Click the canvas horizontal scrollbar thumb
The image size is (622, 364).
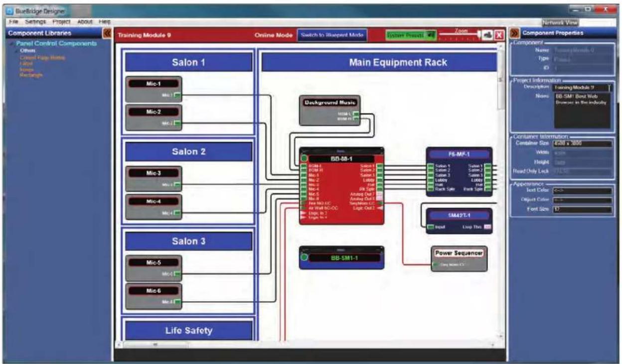coord(155,344)
